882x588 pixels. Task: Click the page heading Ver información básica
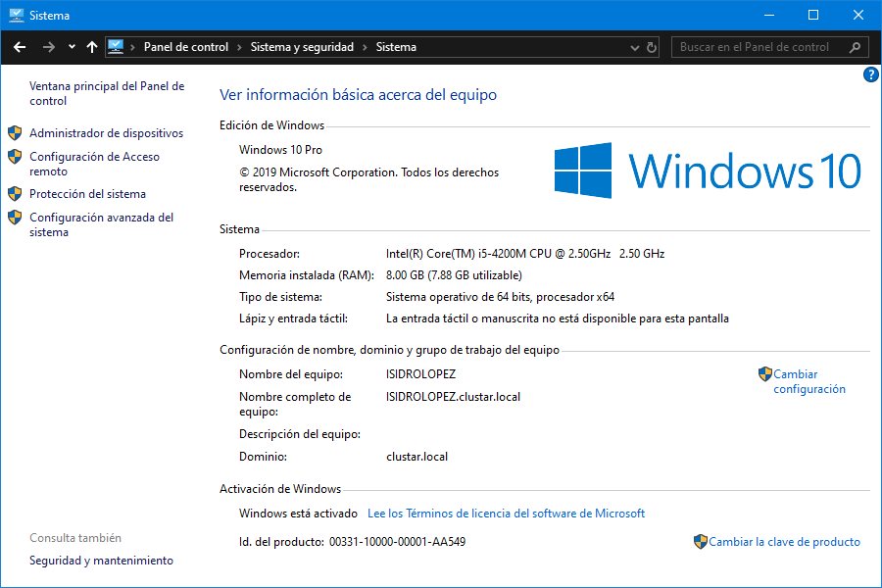click(359, 94)
